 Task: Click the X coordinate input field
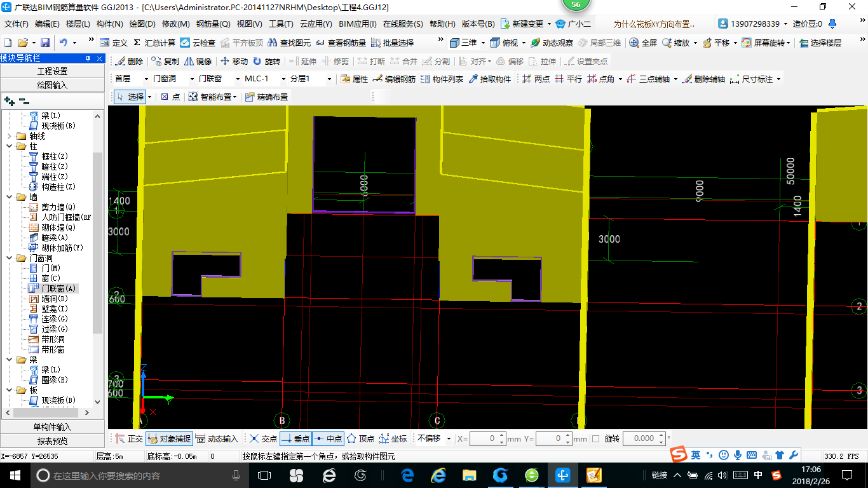[x=482, y=438]
